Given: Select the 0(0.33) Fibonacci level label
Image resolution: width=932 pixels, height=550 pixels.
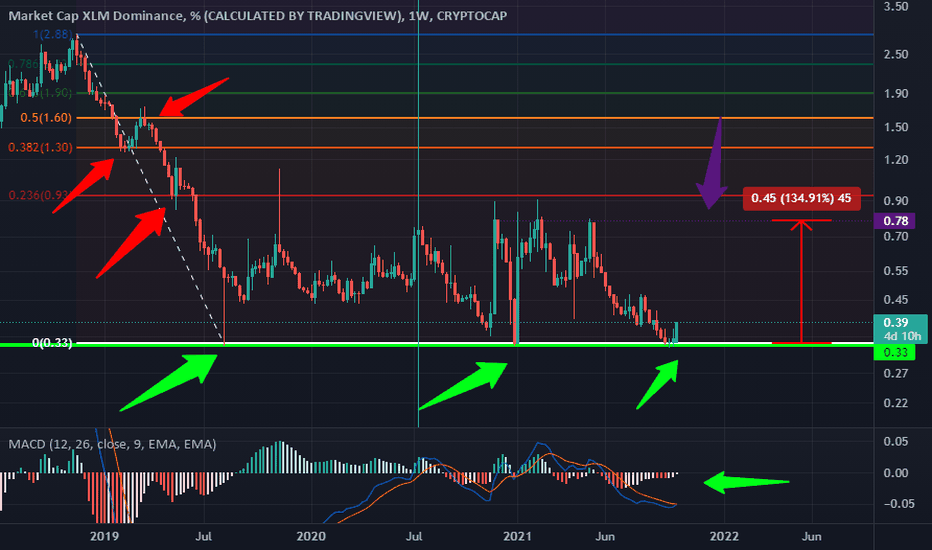Looking at the screenshot, I should 52,343.
